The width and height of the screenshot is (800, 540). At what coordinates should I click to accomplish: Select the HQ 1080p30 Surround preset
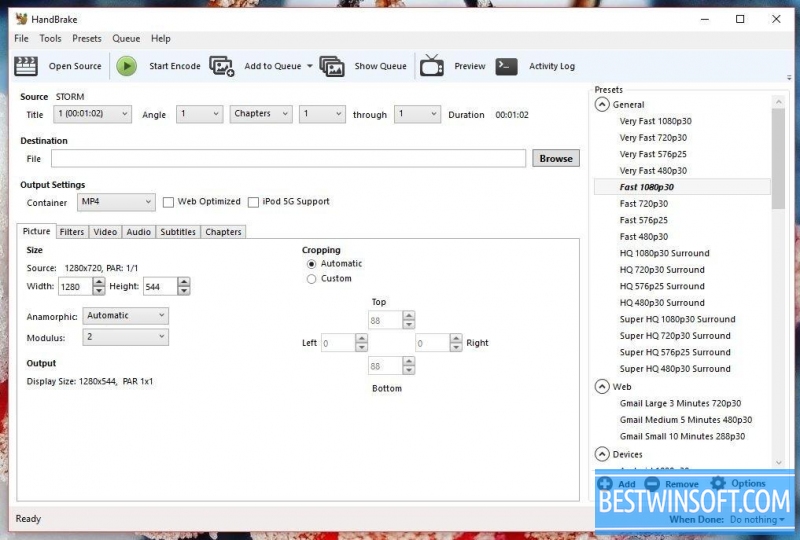(x=664, y=253)
